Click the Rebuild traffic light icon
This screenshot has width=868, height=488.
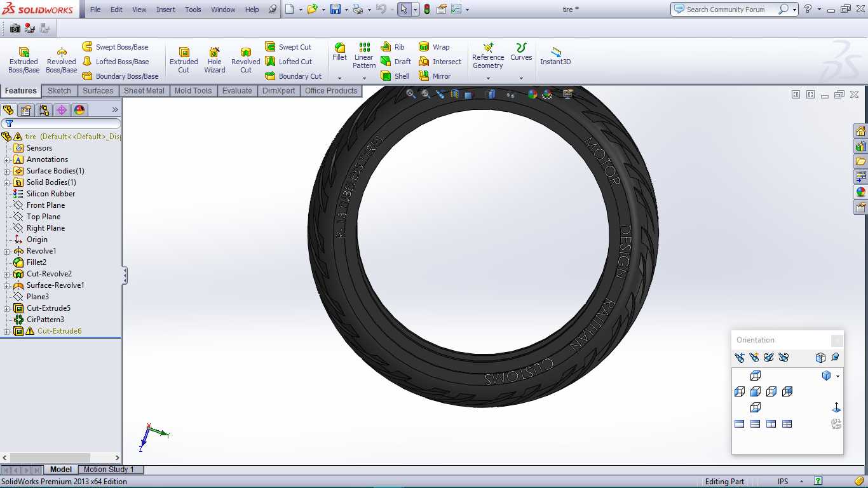(x=426, y=10)
